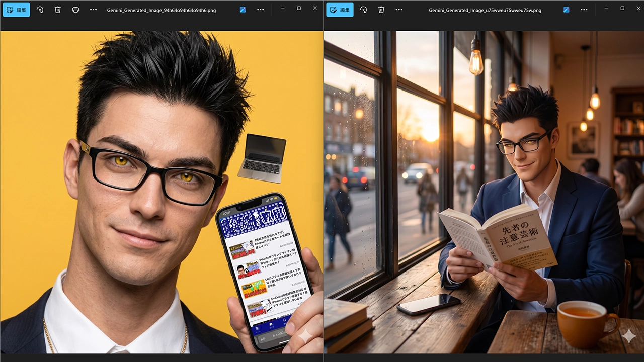The height and width of the screenshot is (362, 644).
Task: Select the filename Gemini_Generated_Image_u75wweu75wweu75w.png
Action: (485, 10)
